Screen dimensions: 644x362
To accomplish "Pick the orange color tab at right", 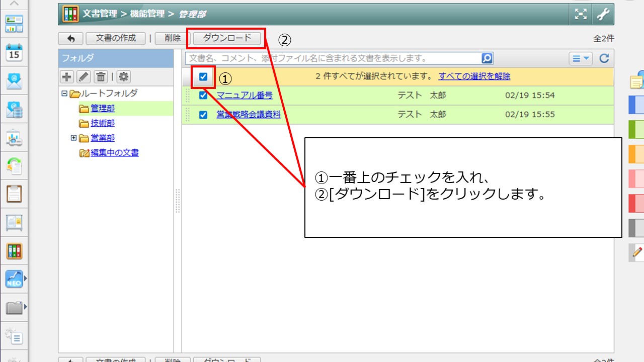I will (637, 154).
